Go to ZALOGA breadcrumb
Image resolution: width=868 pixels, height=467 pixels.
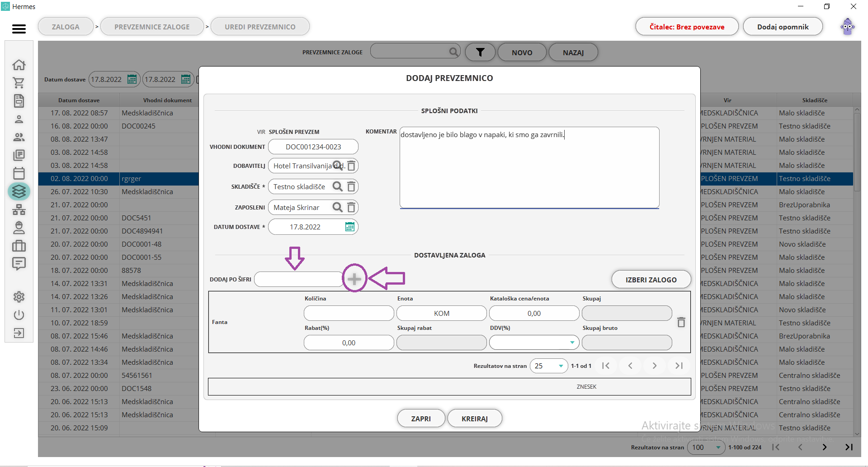coord(66,27)
